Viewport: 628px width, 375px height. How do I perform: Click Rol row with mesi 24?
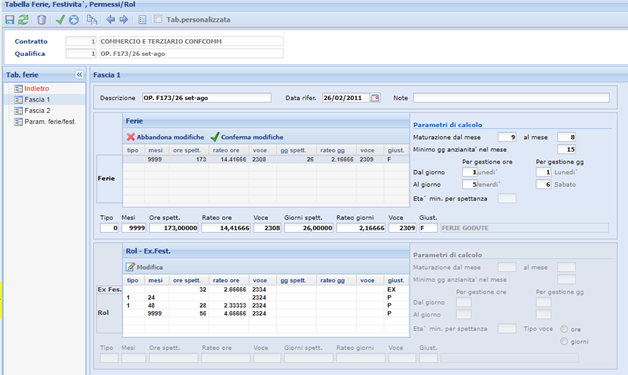[x=266, y=297]
